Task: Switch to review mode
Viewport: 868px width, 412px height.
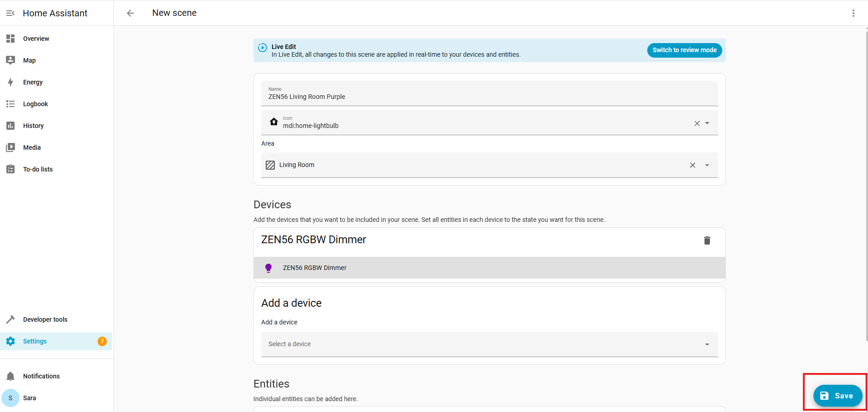Action: click(x=684, y=50)
